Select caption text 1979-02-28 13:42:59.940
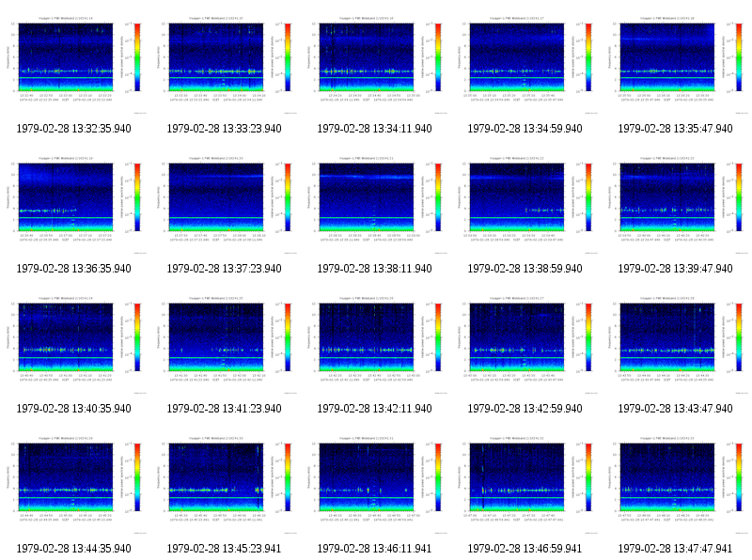The width and height of the screenshot is (752, 560). click(x=525, y=409)
